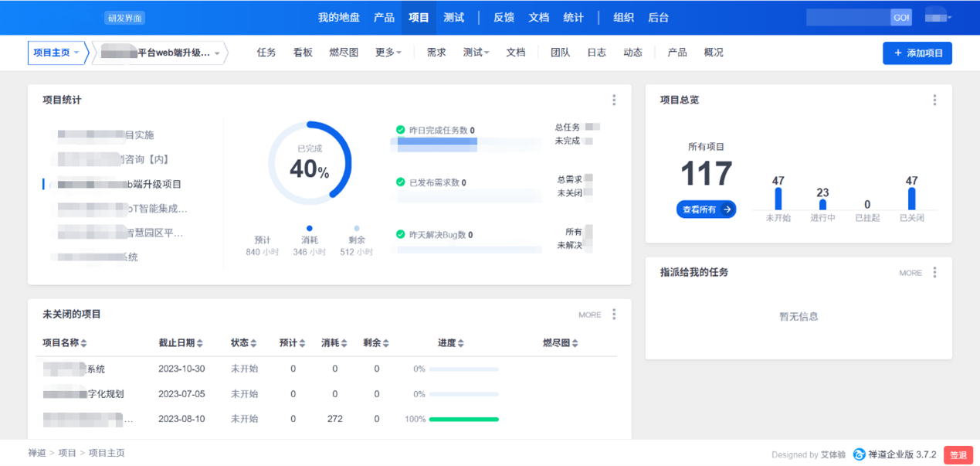Click the 100% green progress bar
Image resolution: width=980 pixels, height=466 pixels.
click(x=463, y=419)
